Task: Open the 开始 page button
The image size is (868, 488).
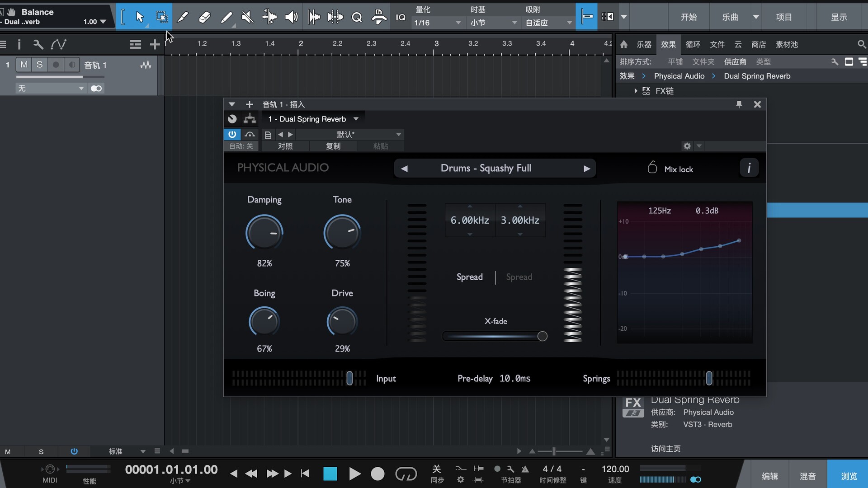Action: click(x=689, y=17)
